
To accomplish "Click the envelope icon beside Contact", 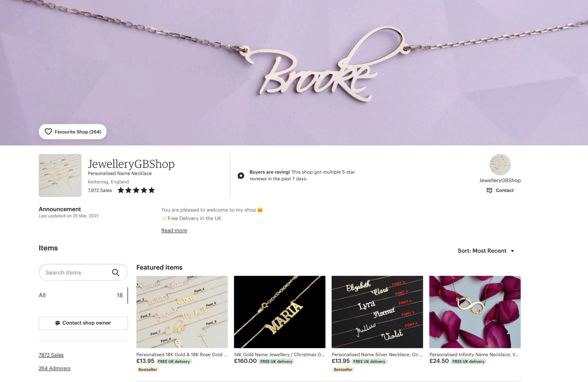I will tap(489, 190).
